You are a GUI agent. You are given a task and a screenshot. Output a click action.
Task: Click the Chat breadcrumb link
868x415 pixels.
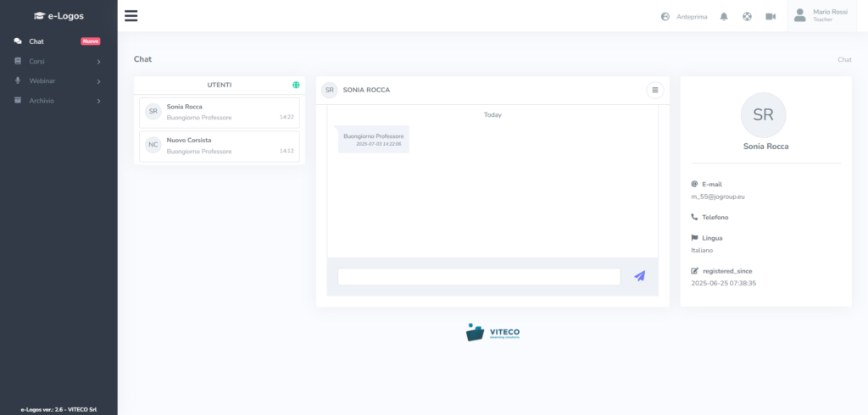[844, 60]
